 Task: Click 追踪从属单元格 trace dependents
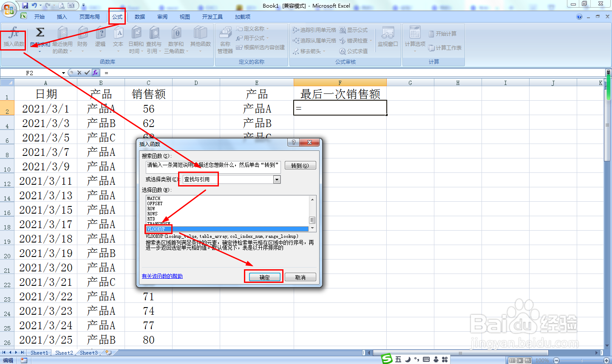pyautogui.click(x=314, y=40)
